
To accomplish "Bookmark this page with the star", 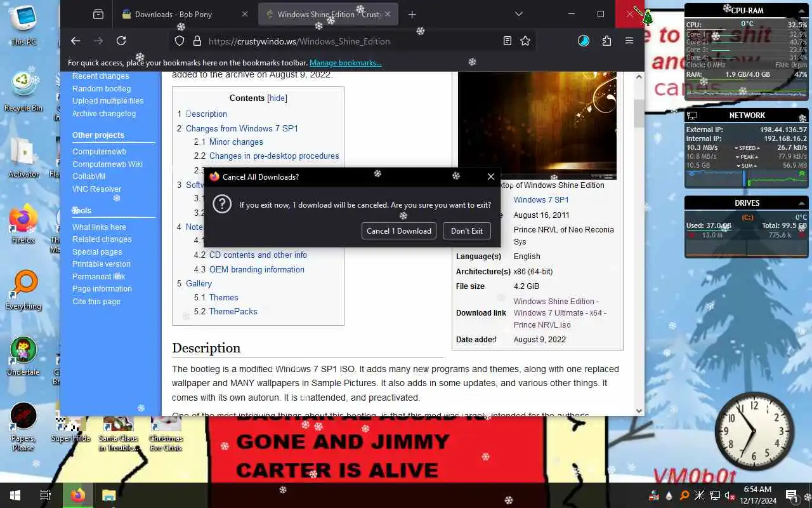I will pos(525,41).
